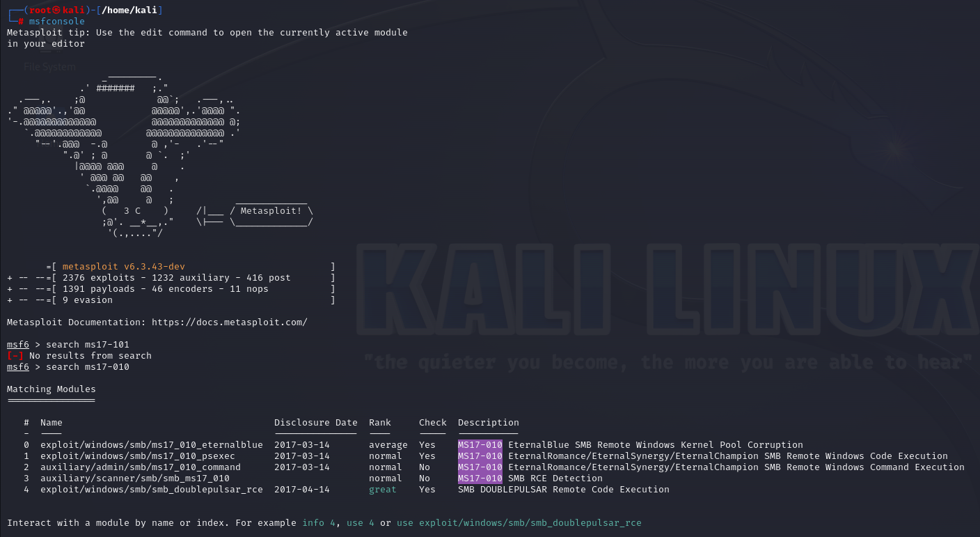
Task: Click the 'Matching Modules' heading
Action: 52,389
